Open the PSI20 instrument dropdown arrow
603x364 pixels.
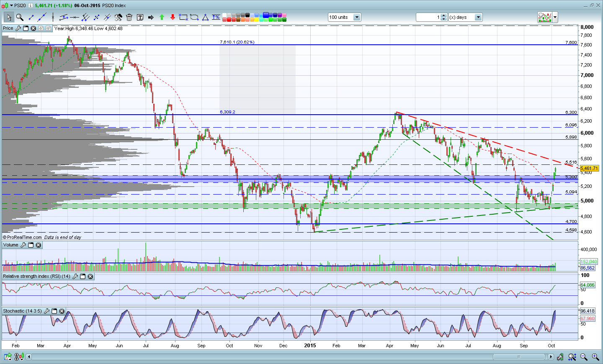click(x=11, y=5)
